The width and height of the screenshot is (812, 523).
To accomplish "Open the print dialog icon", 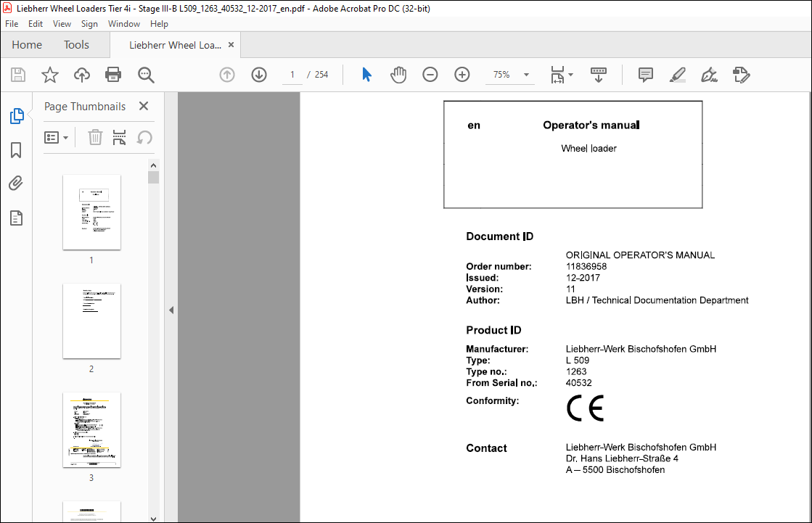I will pyautogui.click(x=113, y=75).
